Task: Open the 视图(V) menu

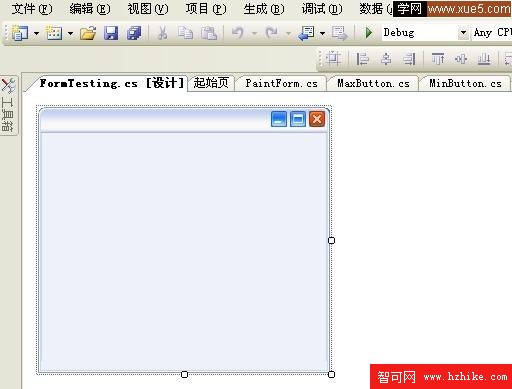Action: tap(148, 9)
